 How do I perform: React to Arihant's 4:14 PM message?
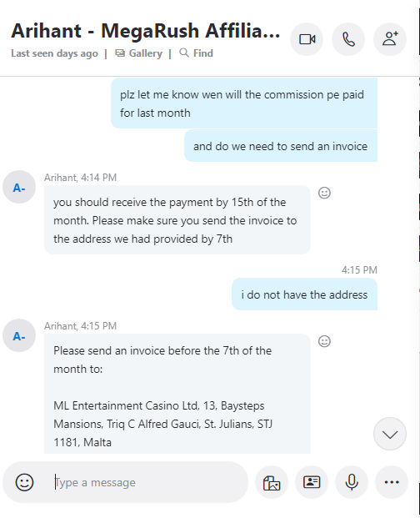pos(324,193)
